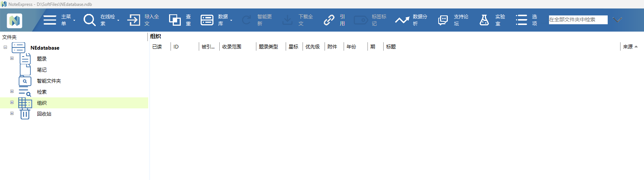
Task: Sort by the 被引 column header
Action: [x=209, y=47]
